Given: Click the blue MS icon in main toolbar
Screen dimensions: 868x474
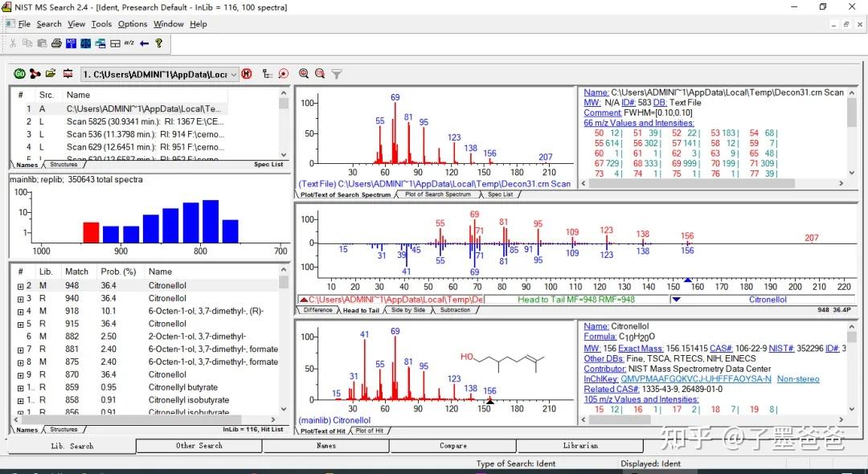Looking at the screenshot, I should [71, 43].
